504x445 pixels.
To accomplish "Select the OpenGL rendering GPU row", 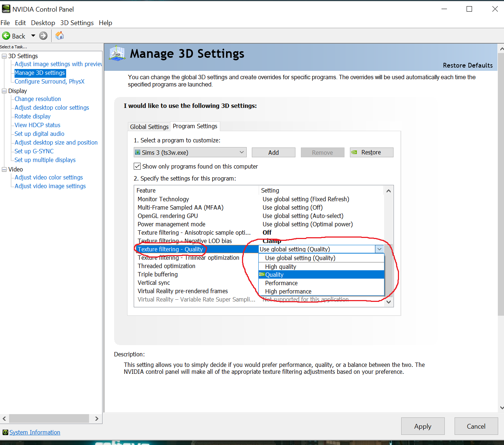I will tap(259, 216).
